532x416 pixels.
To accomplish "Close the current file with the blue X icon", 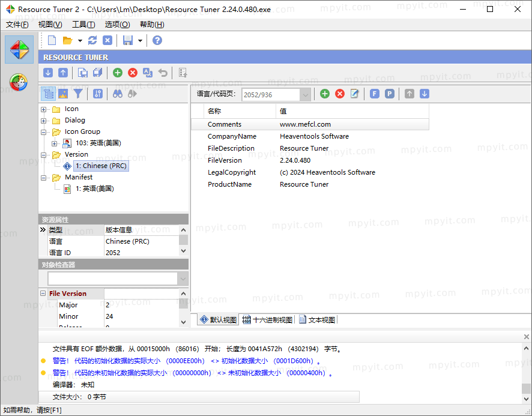I will (107, 40).
